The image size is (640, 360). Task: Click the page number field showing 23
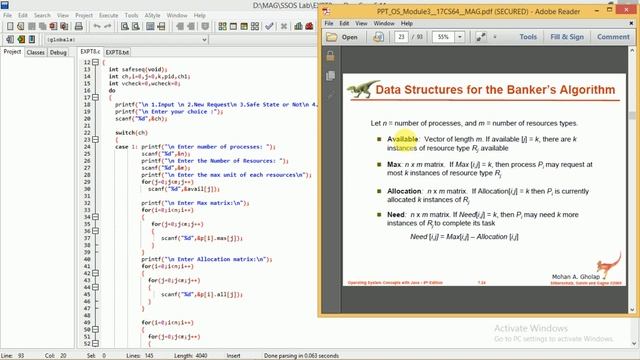pos(402,37)
